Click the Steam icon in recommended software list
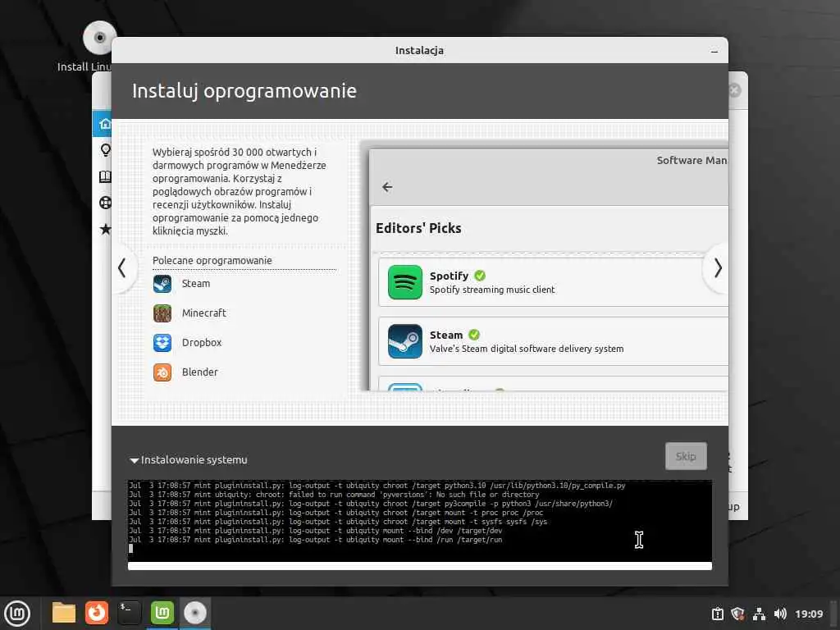 (x=162, y=283)
